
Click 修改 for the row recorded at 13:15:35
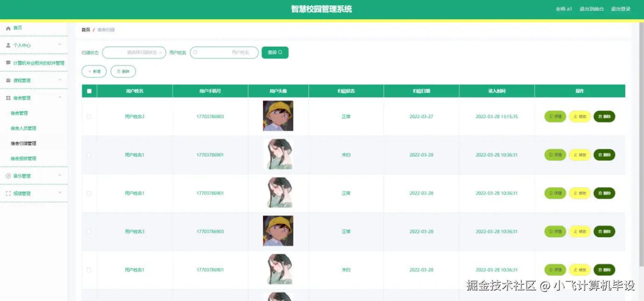[x=580, y=116]
